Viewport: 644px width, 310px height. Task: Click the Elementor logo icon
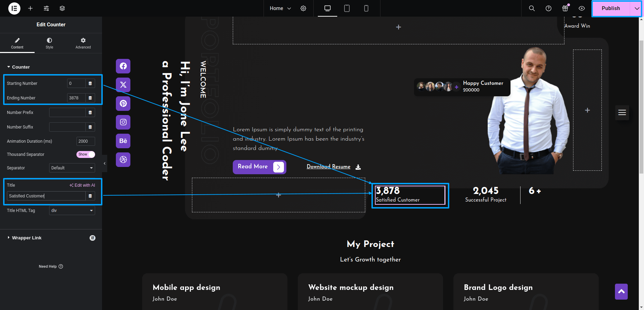pyautogui.click(x=14, y=8)
